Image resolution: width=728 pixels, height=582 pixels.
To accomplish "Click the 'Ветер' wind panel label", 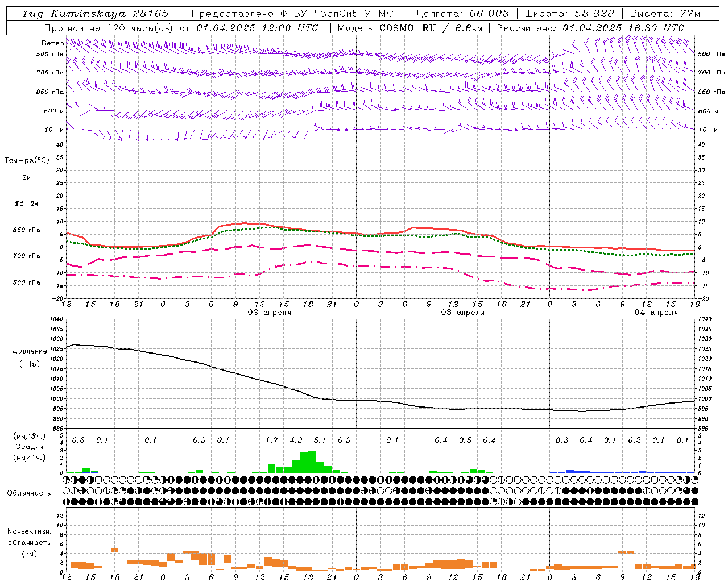I will click(x=52, y=43).
